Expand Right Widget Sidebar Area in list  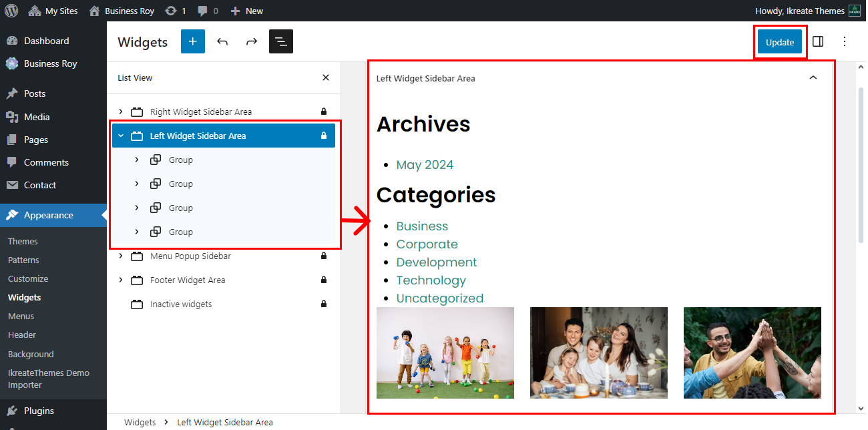click(x=121, y=112)
